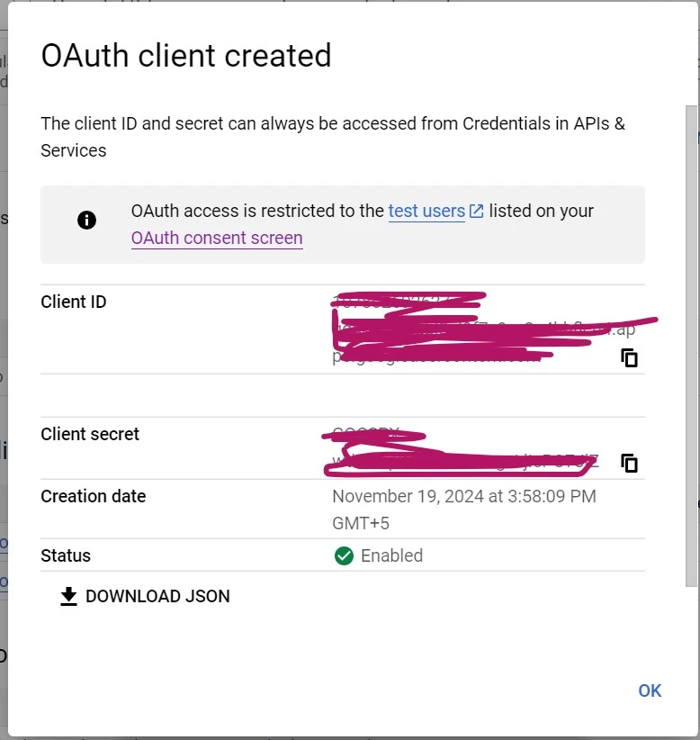Click the Status row label
This screenshot has height=740, width=700.
pos(66,556)
